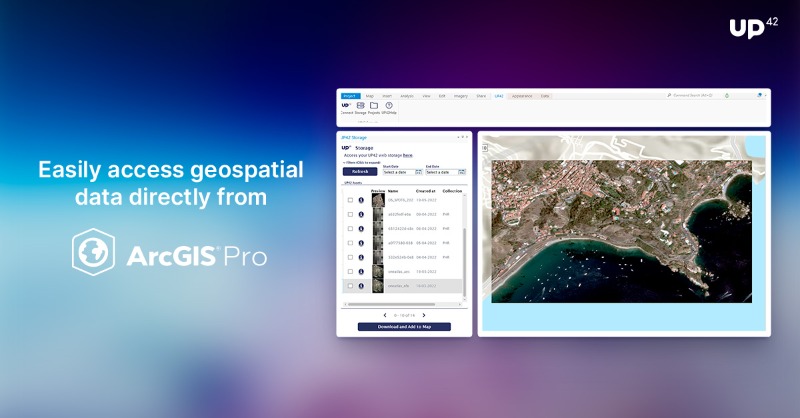Toggle auto-hide pin on the UP42 Storage pane
Screen dimensions: 800x418
coord(462,137)
